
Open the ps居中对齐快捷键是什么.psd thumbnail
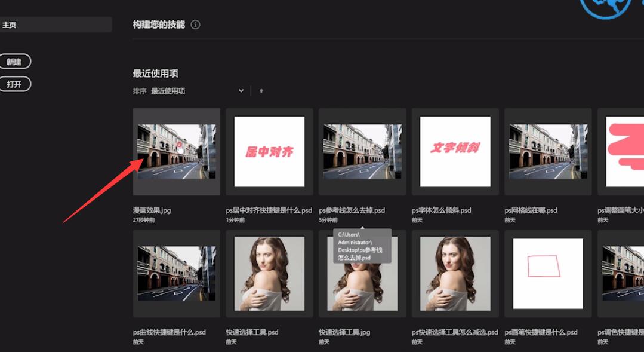[x=269, y=152]
